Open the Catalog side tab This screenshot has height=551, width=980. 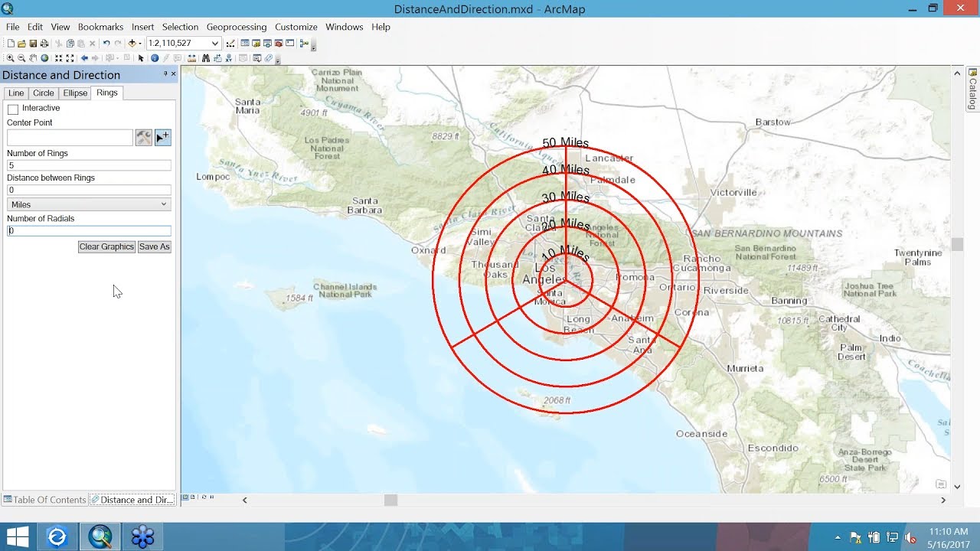(x=973, y=89)
